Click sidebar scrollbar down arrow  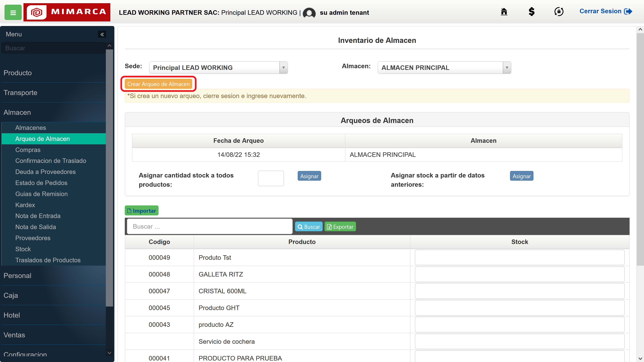(x=109, y=353)
